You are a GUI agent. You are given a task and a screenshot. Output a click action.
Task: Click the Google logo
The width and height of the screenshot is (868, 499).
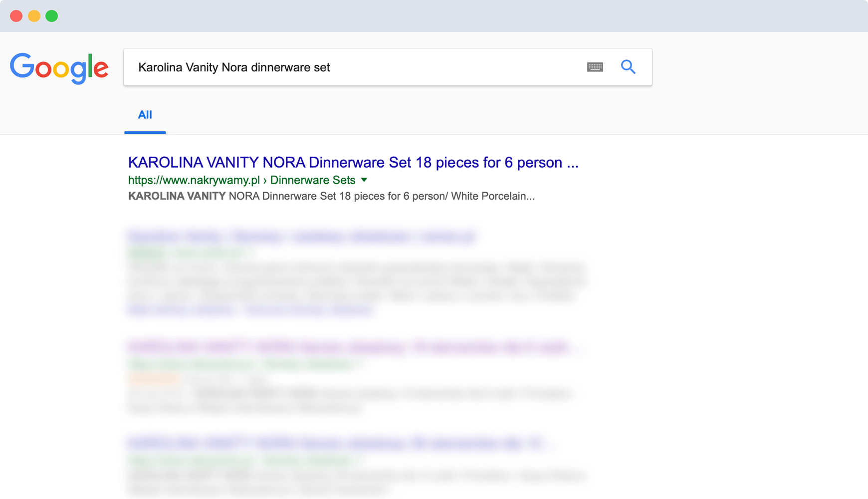coord(59,67)
